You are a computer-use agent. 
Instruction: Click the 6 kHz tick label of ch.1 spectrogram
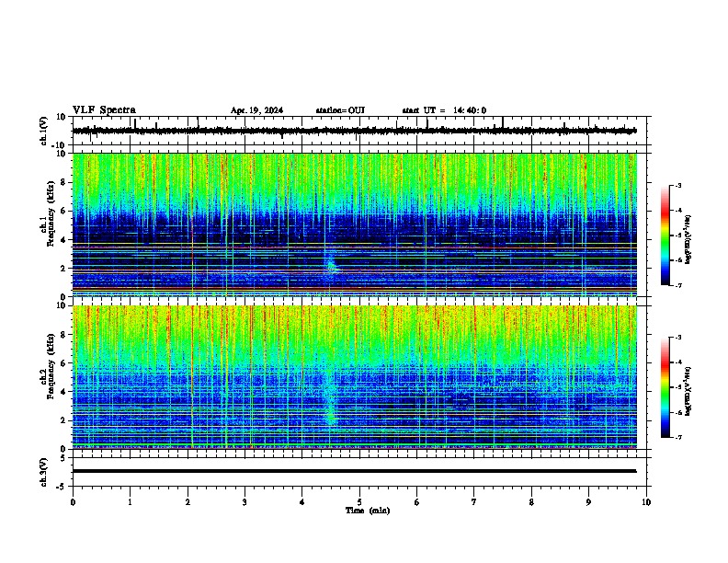click(x=63, y=212)
